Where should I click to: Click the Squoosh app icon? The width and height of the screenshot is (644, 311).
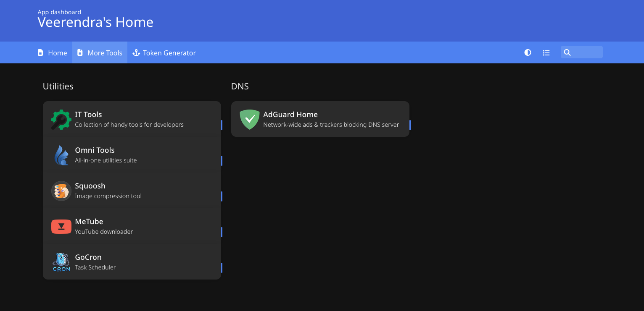61,191
